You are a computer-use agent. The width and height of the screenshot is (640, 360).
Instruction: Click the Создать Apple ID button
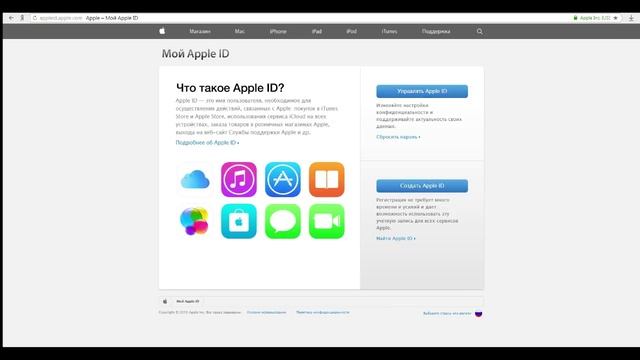point(422,186)
